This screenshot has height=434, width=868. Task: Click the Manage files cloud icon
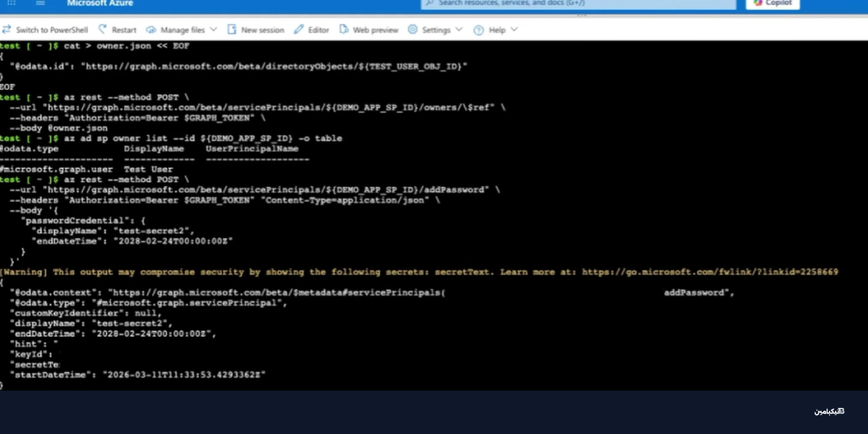click(x=151, y=30)
